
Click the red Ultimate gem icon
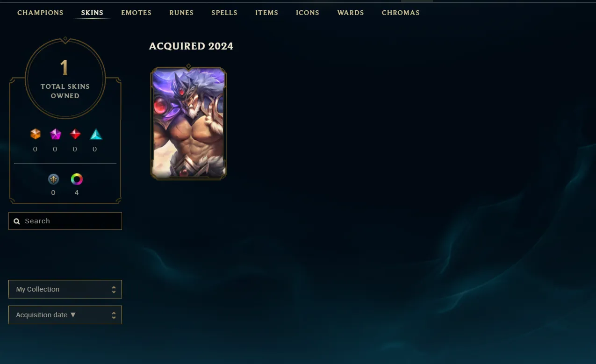coord(75,135)
